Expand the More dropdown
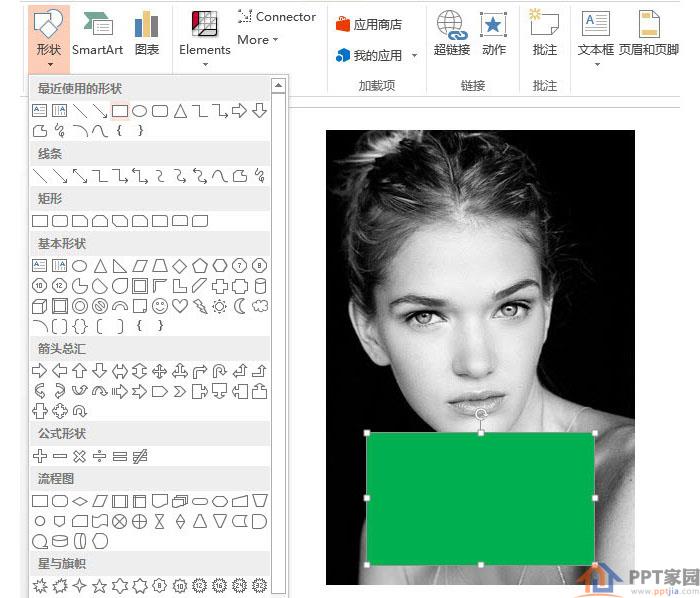Image resolution: width=700 pixels, height=598 pixels. (x=258, y=40)
